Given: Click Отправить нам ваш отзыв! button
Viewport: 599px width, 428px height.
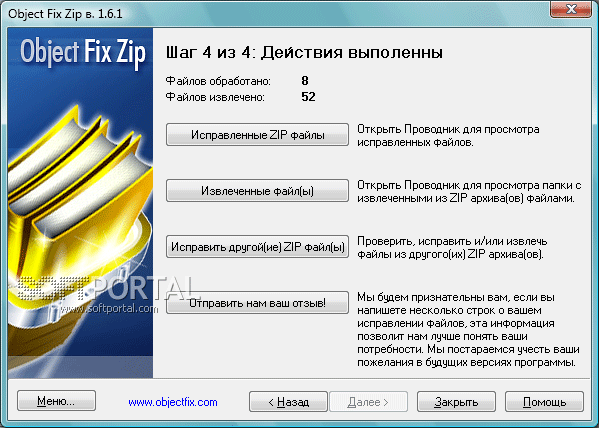Looking at the screenshot, I should (257, 303).
